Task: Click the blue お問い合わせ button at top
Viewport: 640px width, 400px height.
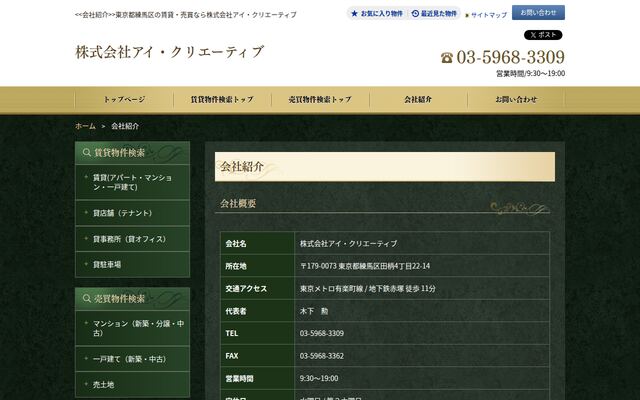Action: [538, 13]
